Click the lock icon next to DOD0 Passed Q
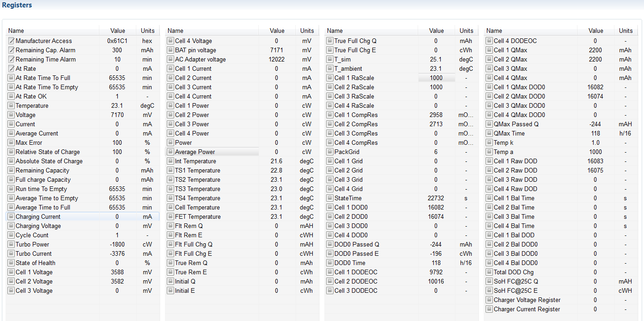Image resolution: width=644 pixels, height=321 pixels. [330, 244]
